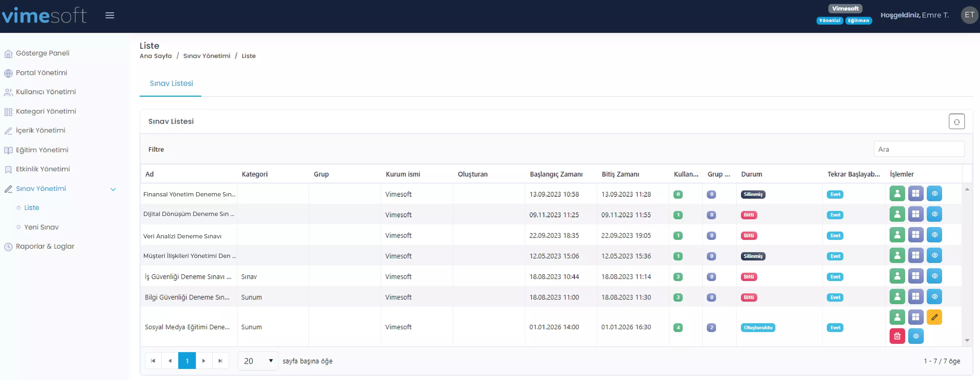The height and width of the screenshot is (380, 980).
Task: Open users for Bilgi Güvenliği exam
Action: point(897,296)
